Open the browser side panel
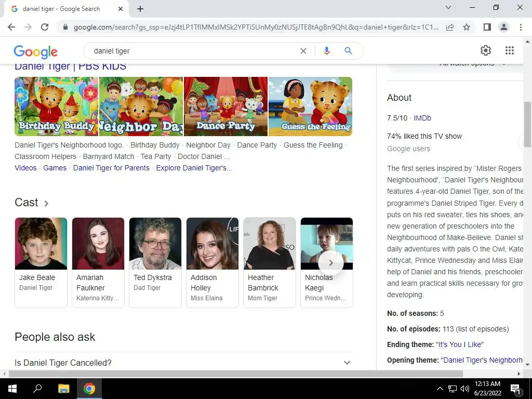 click(x=487, y=27)
